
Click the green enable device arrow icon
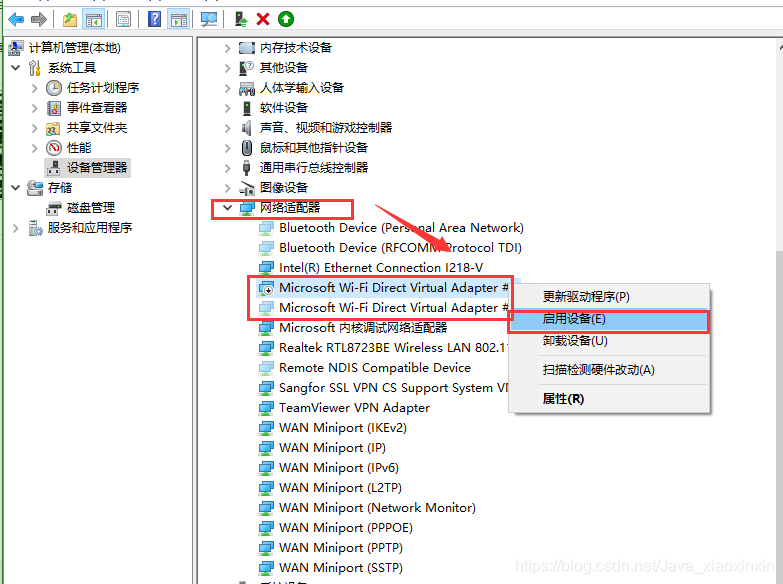click(286, 19)
